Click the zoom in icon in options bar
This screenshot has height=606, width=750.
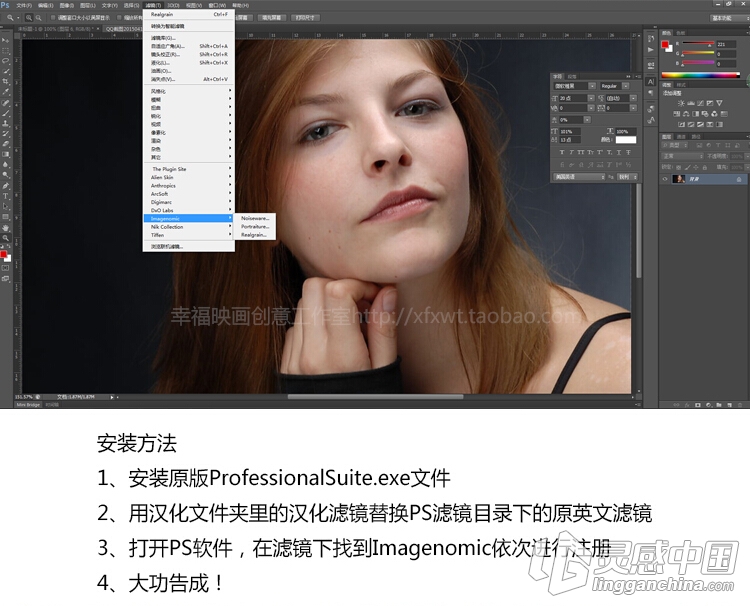(x=29, y=18)
